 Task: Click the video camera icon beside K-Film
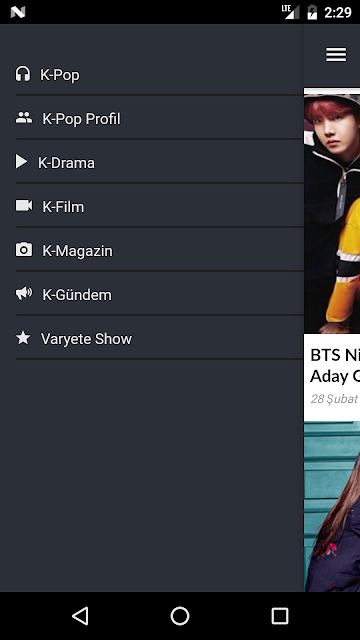pyautogui.click(x=24, y=205)
